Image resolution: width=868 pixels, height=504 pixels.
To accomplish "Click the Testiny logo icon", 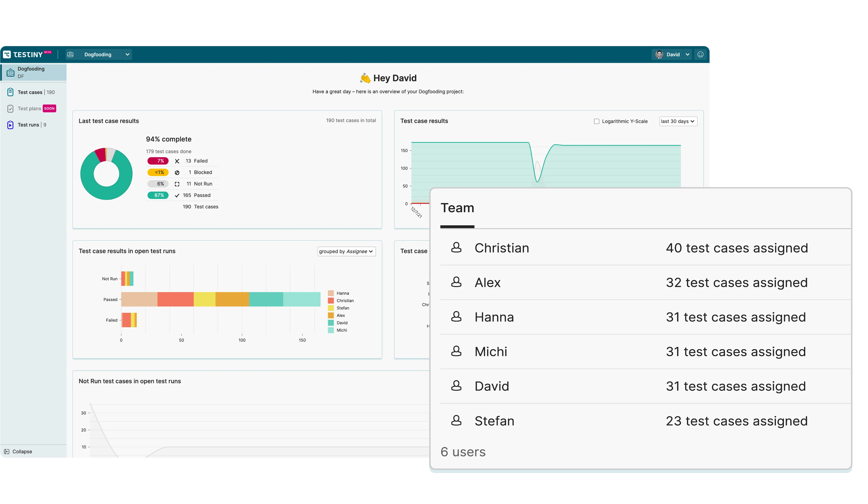I will click(x=7, y=54).
